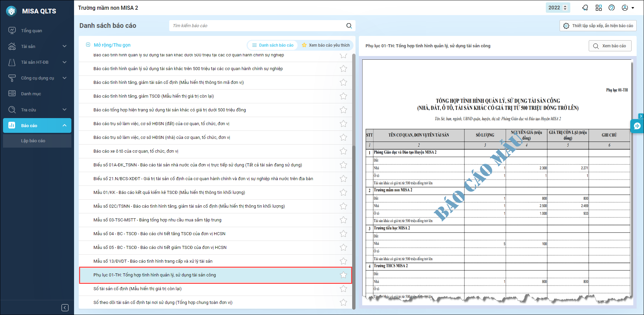Select Mẫu số 03-TSC-MSTT report row
This screenshot has height=315, width=644.
(x=215, y=220)
